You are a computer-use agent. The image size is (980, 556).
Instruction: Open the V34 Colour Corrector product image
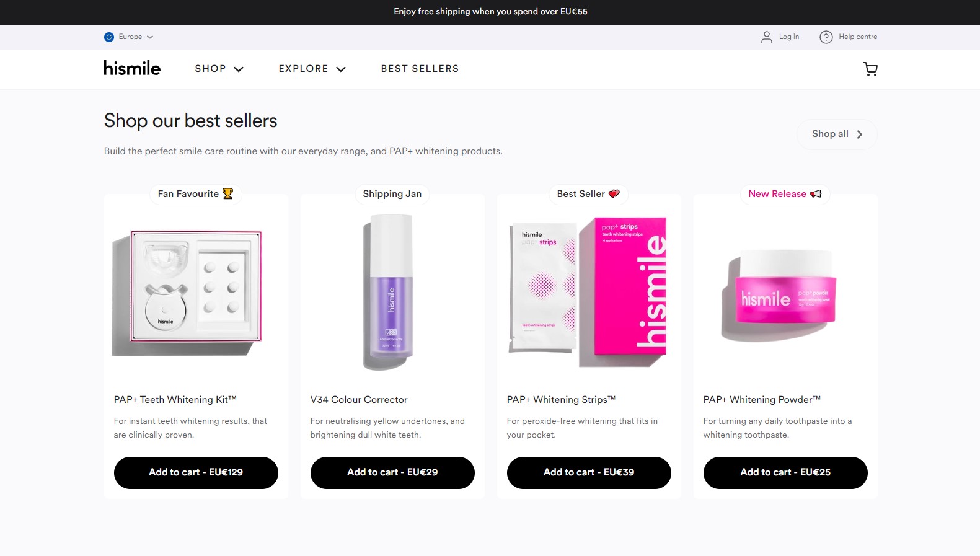pos(389,292)
